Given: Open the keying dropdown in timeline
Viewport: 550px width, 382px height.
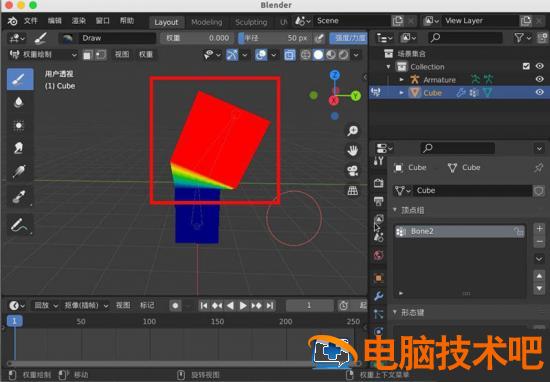Looking at the screenshot, I should (x=86, y=306).
